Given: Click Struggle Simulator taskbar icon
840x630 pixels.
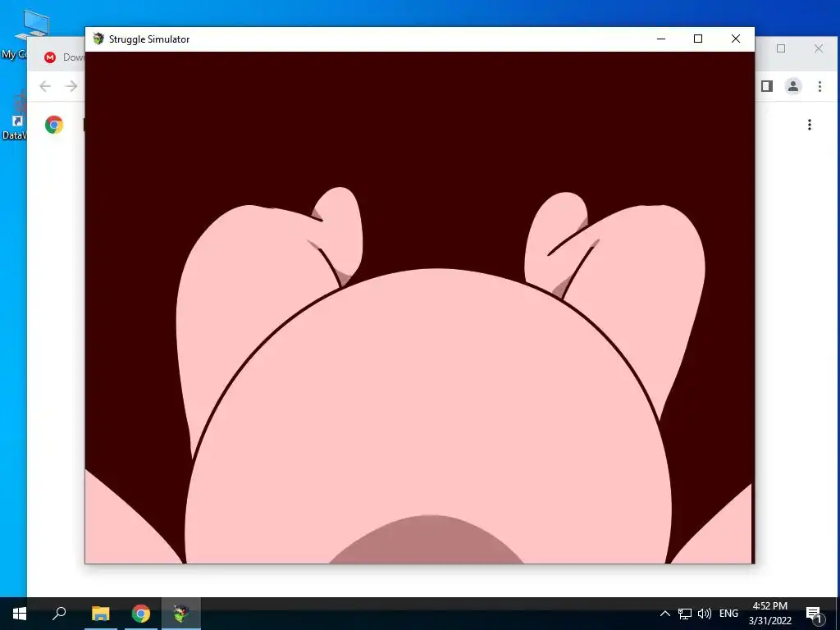Looking at the screenshot, I should point(181,614).
